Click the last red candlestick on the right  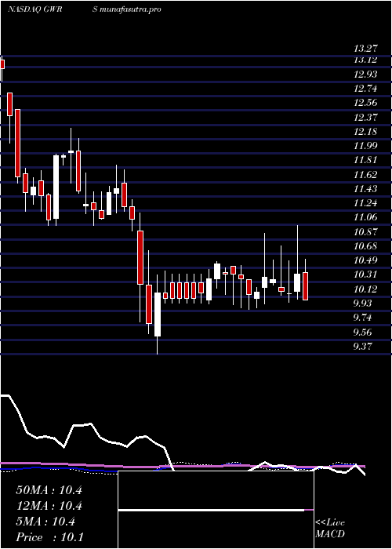coord(305,286)
